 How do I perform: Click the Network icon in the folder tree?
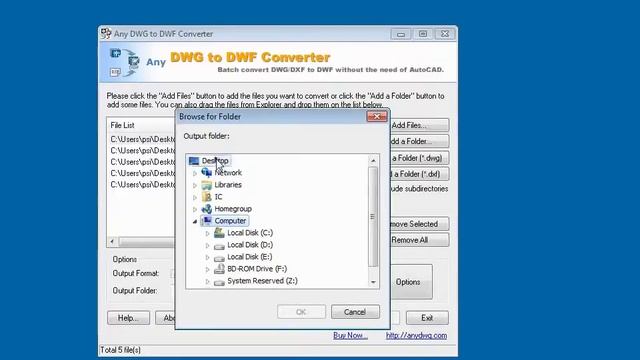[x=207, y=173]
